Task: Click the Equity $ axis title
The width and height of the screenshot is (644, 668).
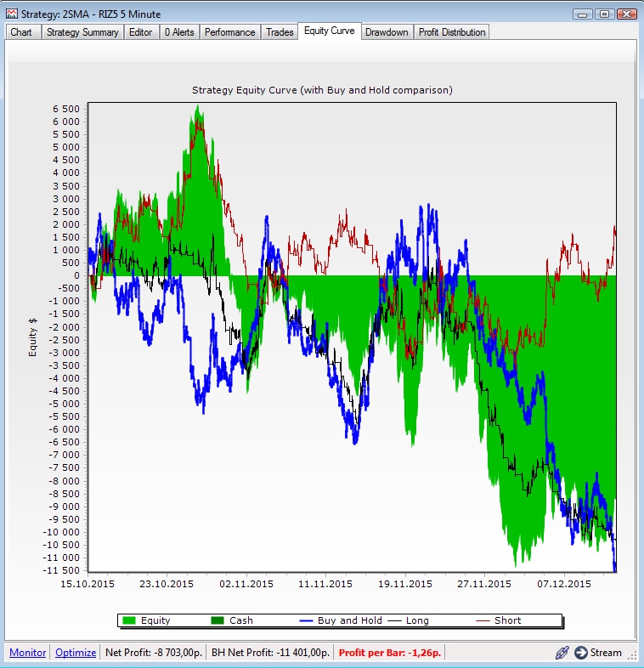Action: click(33, 337)
